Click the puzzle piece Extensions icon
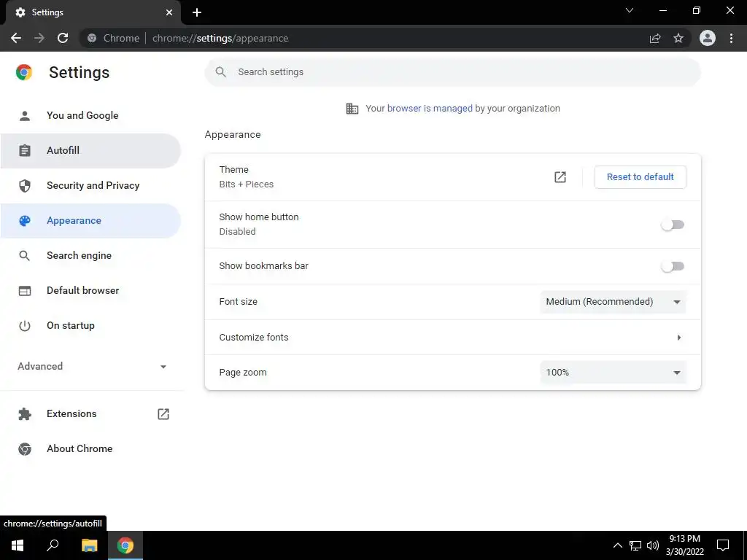The width and height of the screenshot is (747, 560). click(25, 414)
